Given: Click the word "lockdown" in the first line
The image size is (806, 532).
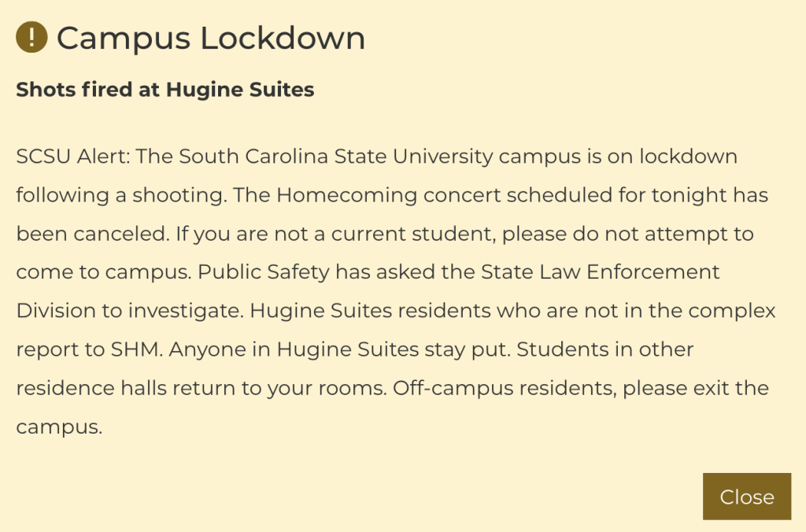Looking at the screenshot, I should click(688, 156).
